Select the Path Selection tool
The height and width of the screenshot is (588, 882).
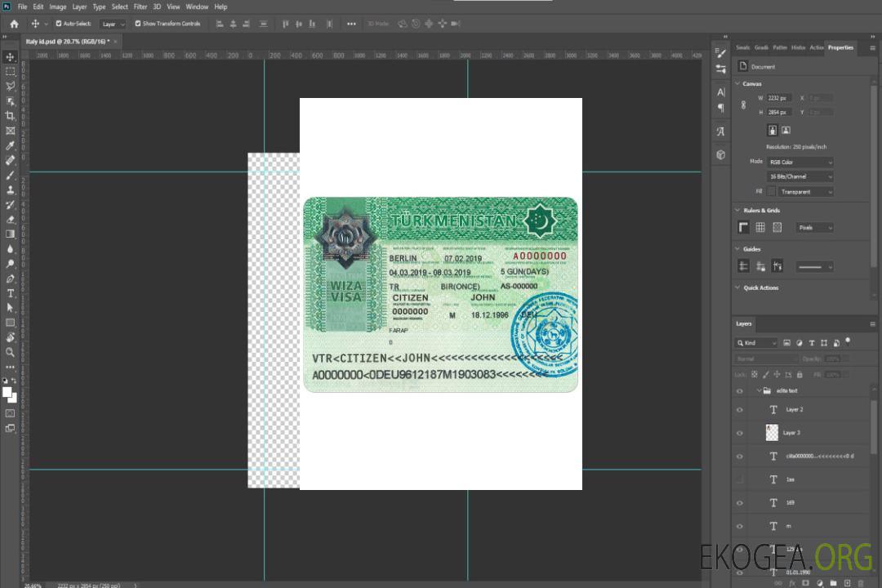pyautogui.click(x=10, y=308)
